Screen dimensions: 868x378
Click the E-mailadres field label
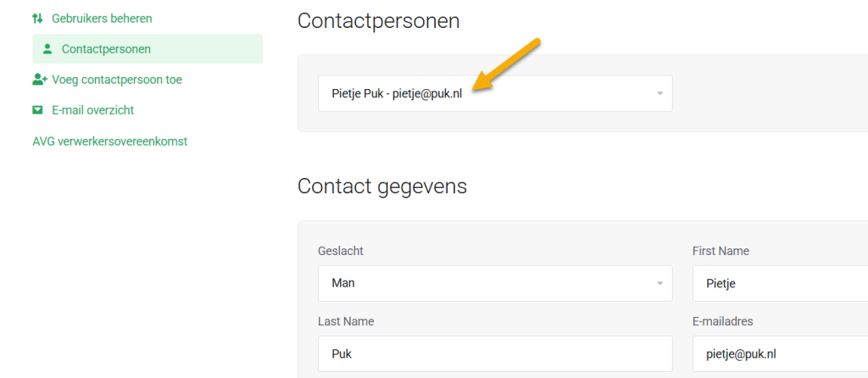coord(723,321)
